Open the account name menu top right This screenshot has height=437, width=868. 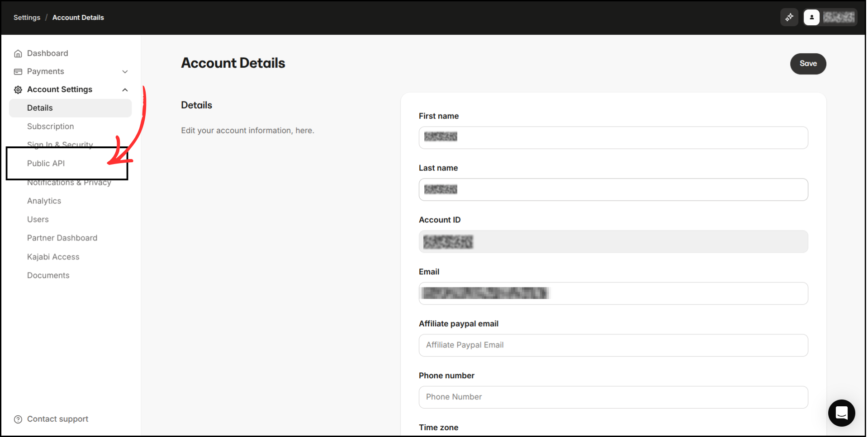[x=839, y=17]
